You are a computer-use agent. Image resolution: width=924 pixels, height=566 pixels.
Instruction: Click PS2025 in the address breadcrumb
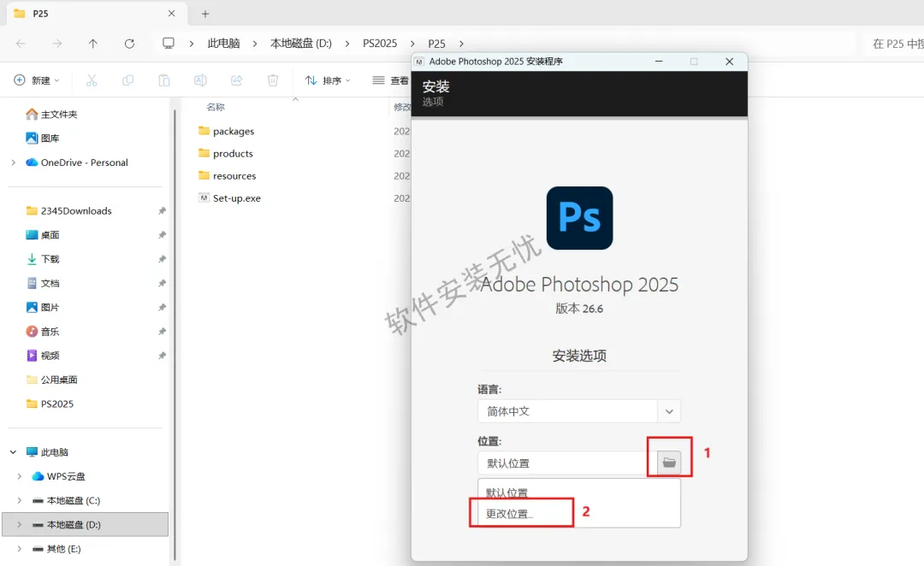pos(380,44)
